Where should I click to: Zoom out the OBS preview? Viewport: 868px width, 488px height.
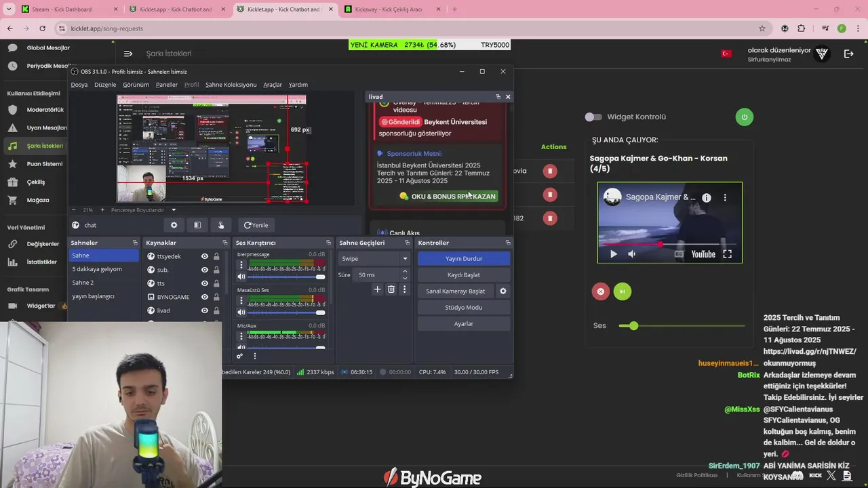click(73, 210)
